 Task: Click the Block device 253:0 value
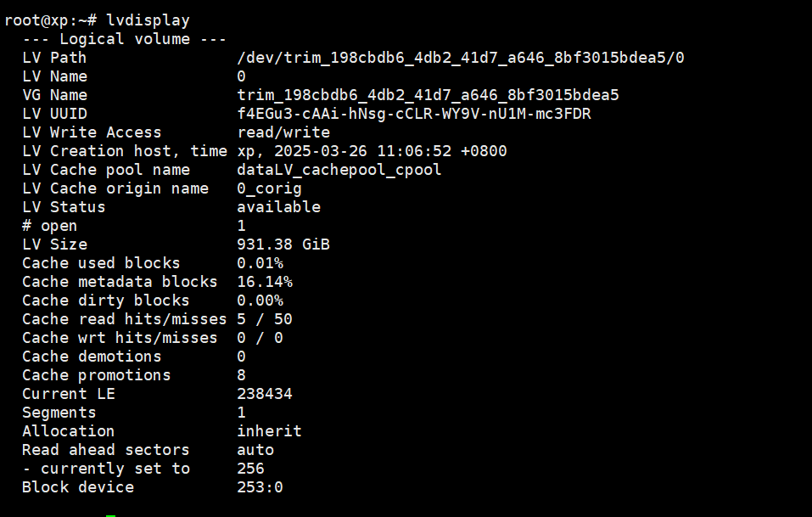[260, 487]
